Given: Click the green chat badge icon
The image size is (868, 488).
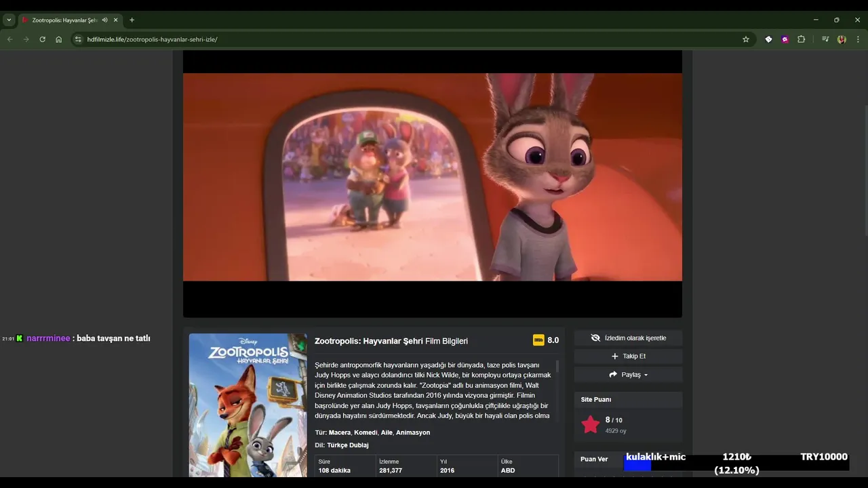Looking at the screenshot, I should (20, 338).
